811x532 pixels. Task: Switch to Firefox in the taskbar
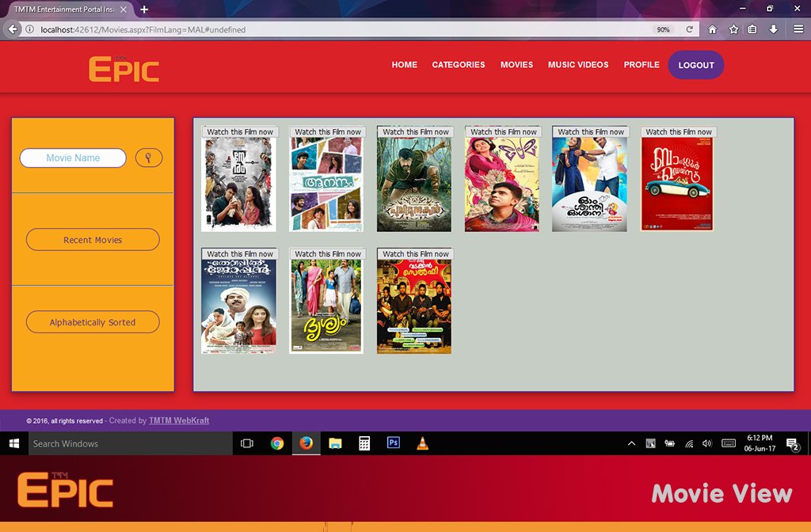coord(307,443)
